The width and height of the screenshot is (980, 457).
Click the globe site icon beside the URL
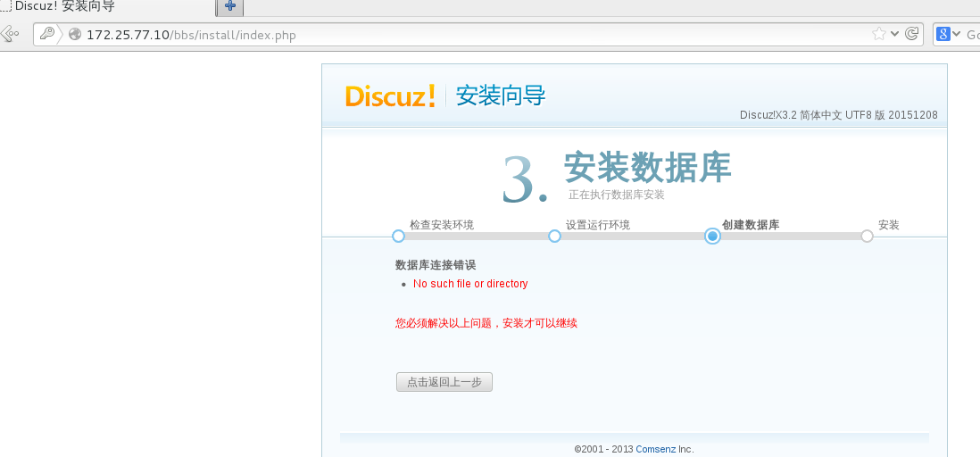click(75, 35)
